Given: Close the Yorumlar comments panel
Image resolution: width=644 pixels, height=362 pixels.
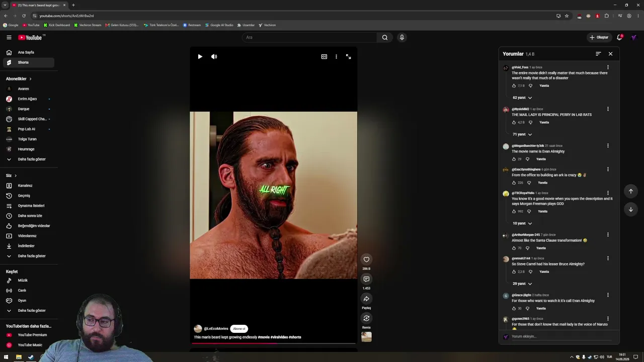Looking at the screenshot, I should 610,54.
